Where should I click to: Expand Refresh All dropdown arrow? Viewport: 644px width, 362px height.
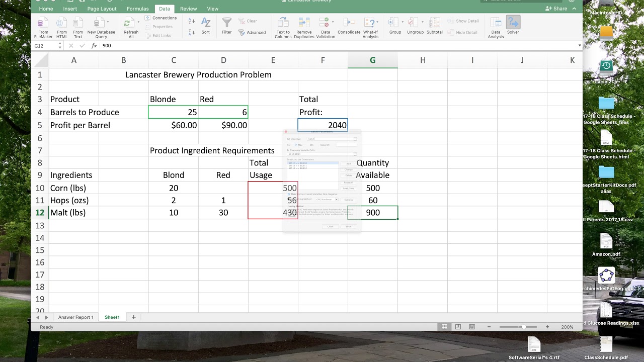[x=138, y=22]
